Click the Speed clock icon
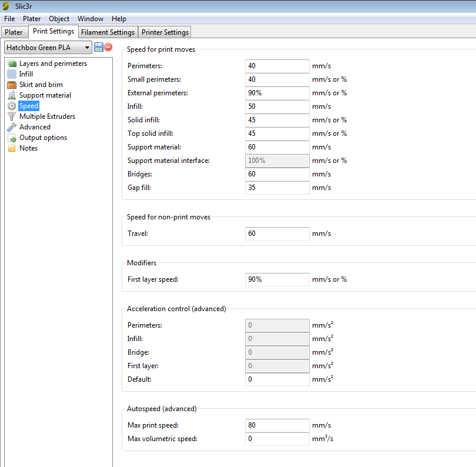The width and height of the screenshot is (476, 467). pyautogui.click(x=12, y=106)
